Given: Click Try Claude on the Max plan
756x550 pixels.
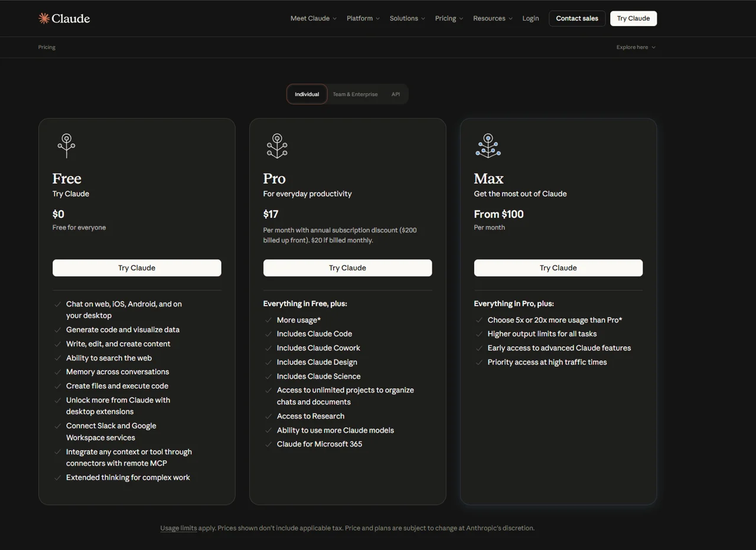Looking at the screenshot, I should (558, 268).
